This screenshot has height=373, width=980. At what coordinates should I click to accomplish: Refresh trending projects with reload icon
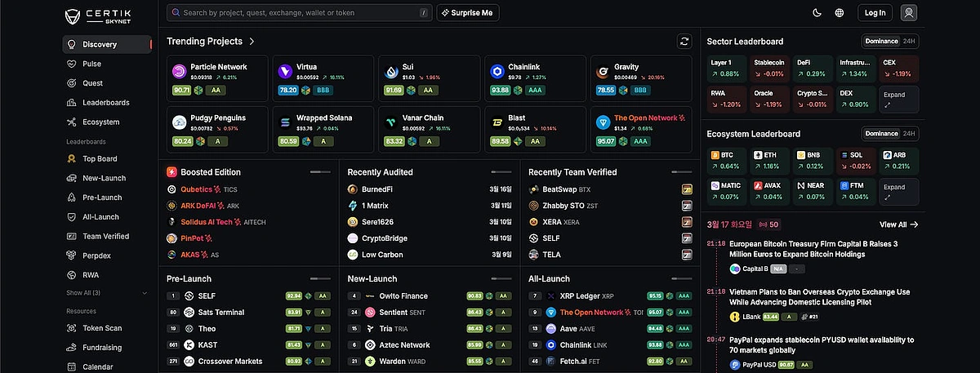684,41
